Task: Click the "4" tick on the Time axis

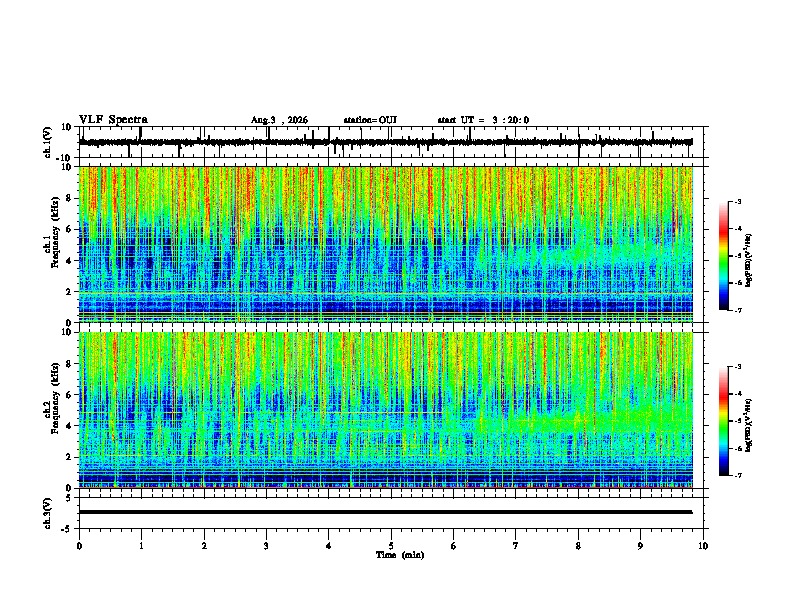Action: coord(329,546)
